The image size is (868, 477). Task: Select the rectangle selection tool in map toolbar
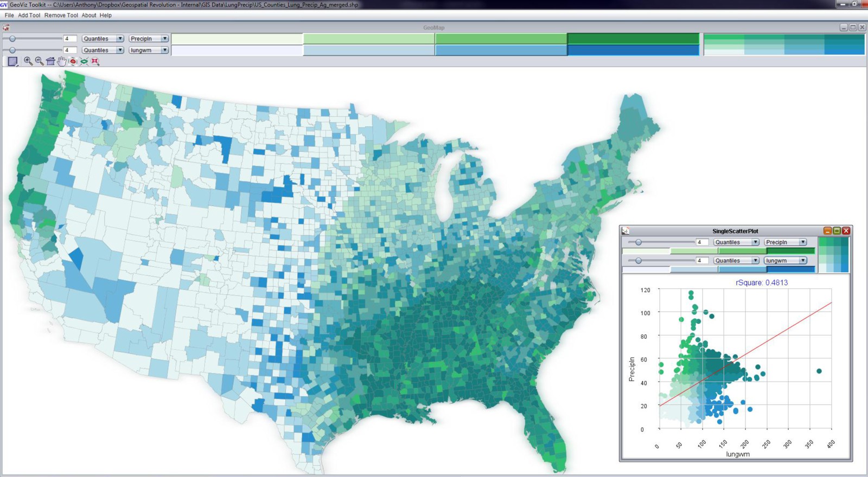click(x=12, y=61)
